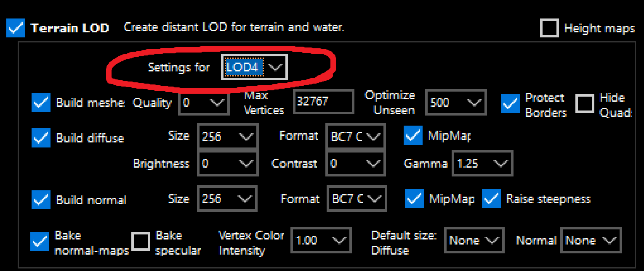
Task: Open the Default size Diffuse dropdown
Action: tap(474, 240)
